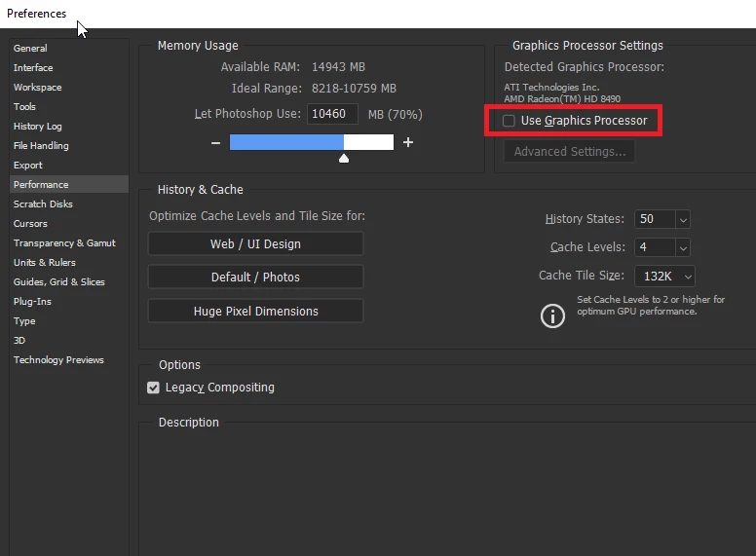Click the AMD Radeon(TM) HD 8490 text

click(x=562, y=98)
